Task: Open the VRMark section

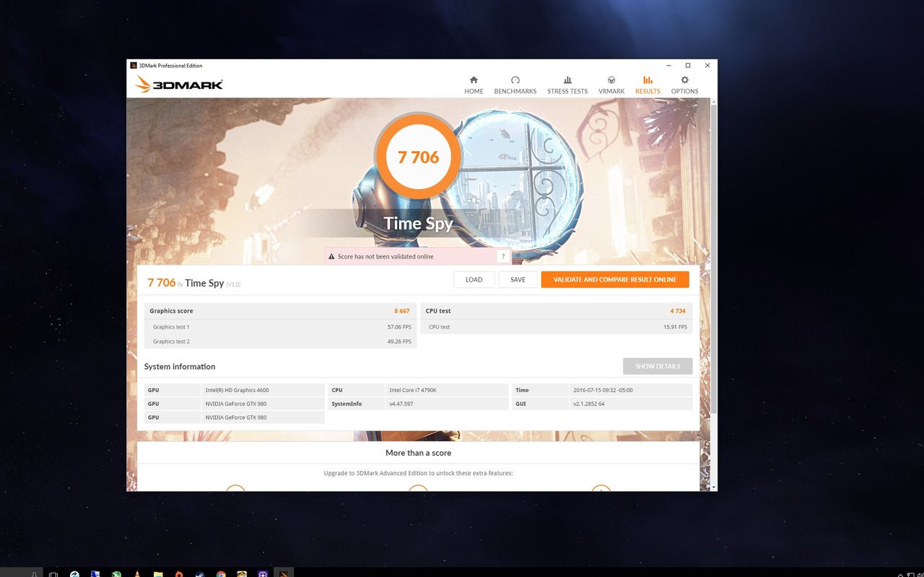Action: point(611,84)
